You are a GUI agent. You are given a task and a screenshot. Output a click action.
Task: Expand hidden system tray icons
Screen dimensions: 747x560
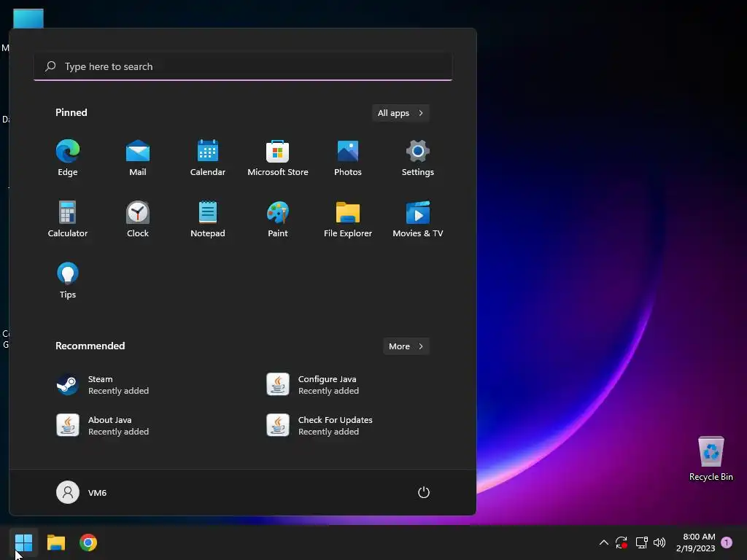click(603, 542)
